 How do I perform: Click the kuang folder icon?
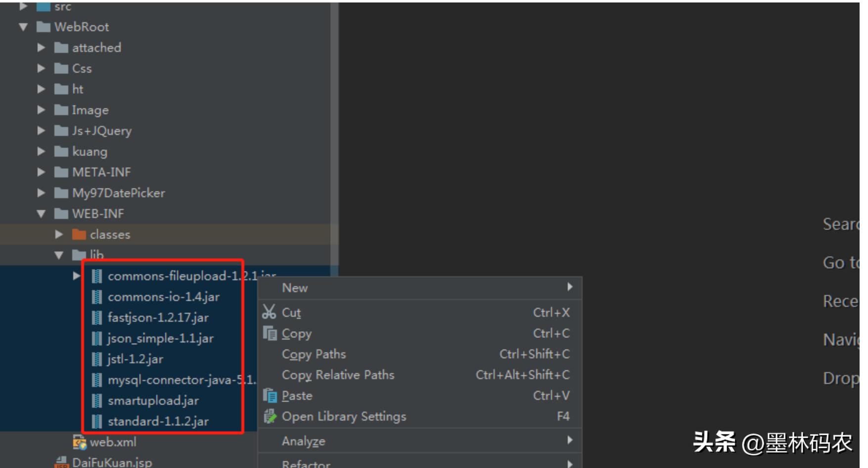61,151
